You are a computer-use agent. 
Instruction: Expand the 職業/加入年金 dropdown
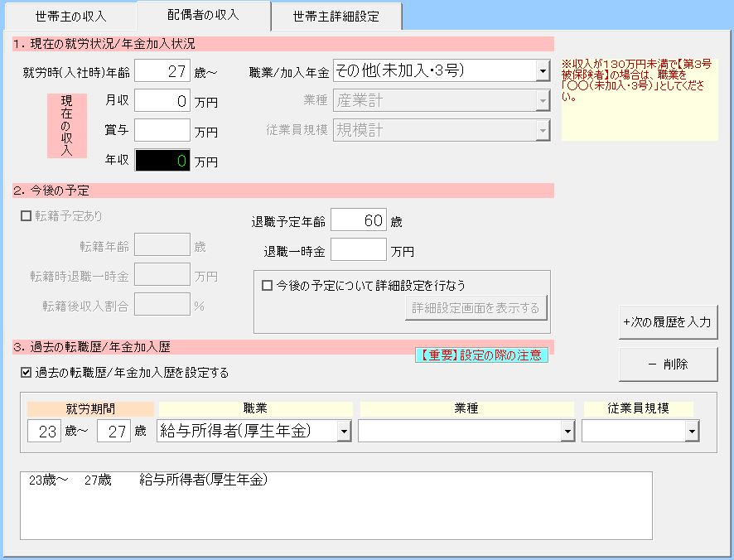click(x=543, y=71)
